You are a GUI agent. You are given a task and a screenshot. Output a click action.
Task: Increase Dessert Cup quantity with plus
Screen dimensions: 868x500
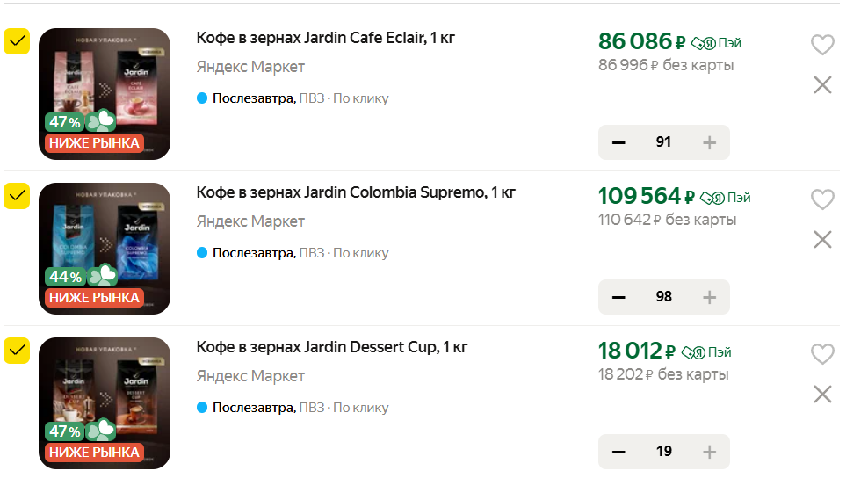click(x=710, y=452)
